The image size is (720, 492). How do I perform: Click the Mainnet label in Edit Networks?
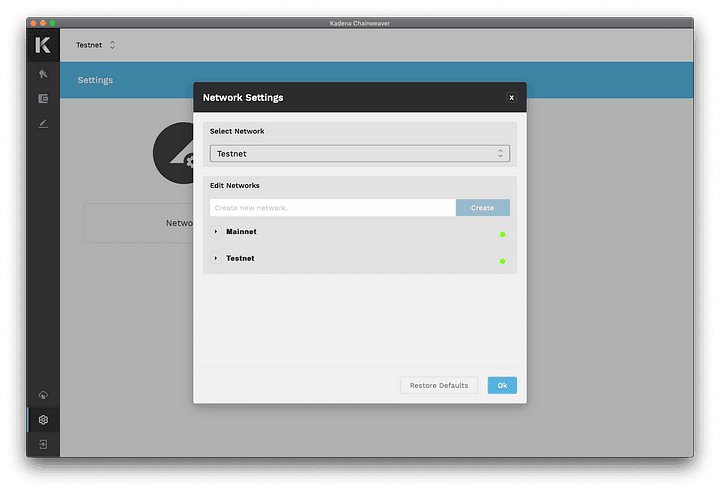pos(241,232)
